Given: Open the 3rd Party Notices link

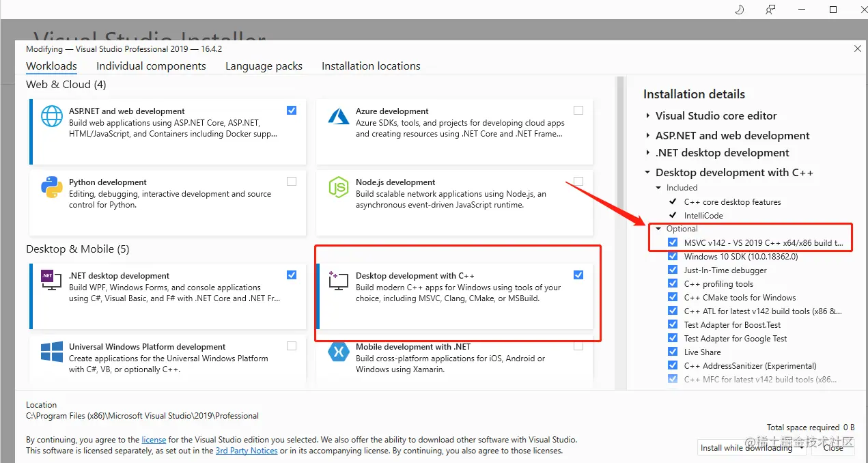Looking at the screenshot, I should pos(247,451).
